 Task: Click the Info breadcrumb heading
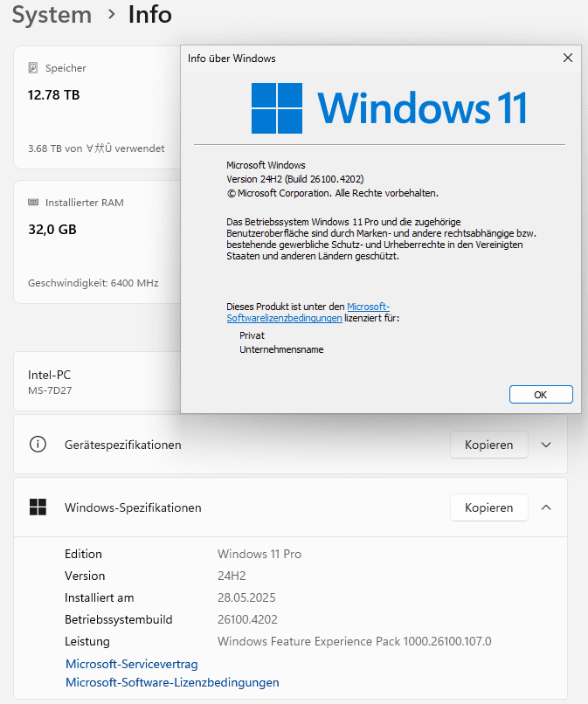click(x=149, y=15)
